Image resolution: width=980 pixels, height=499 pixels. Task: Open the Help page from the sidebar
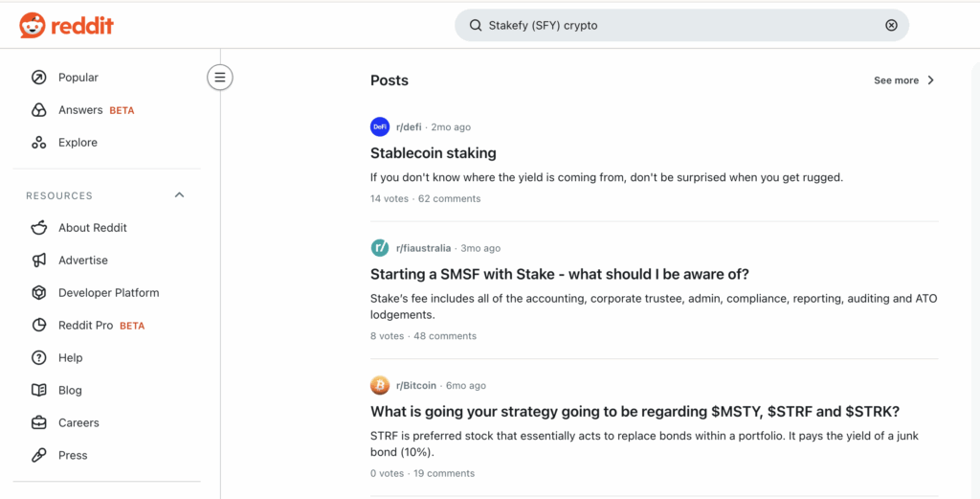(70, 358)
